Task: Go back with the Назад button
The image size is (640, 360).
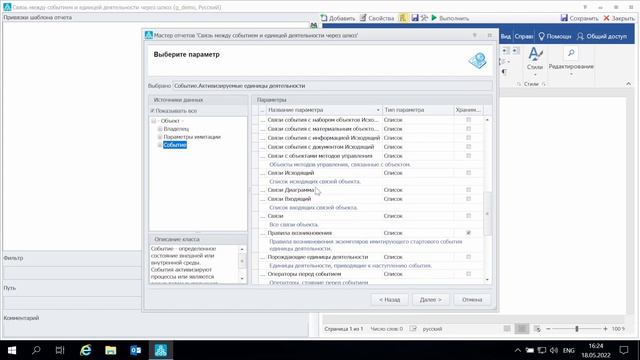Action: 389,300
